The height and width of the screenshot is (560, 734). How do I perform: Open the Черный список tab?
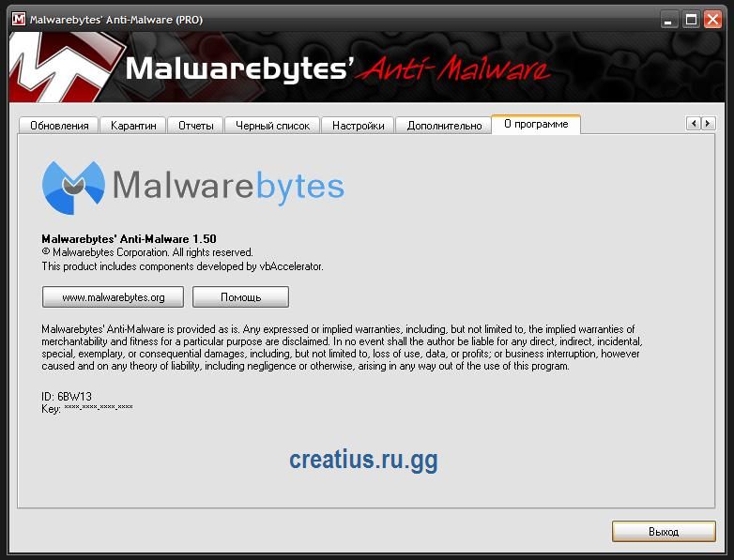pos(272,126)
